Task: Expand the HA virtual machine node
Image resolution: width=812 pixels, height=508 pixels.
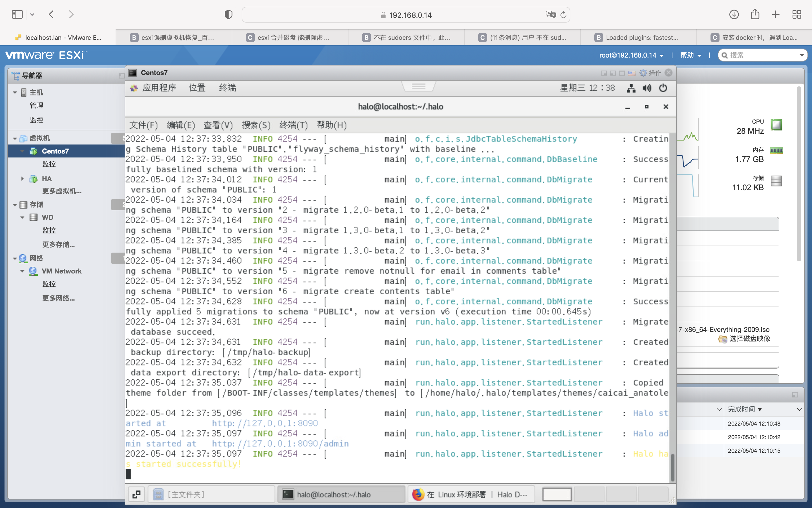Action: coord(22,179)
